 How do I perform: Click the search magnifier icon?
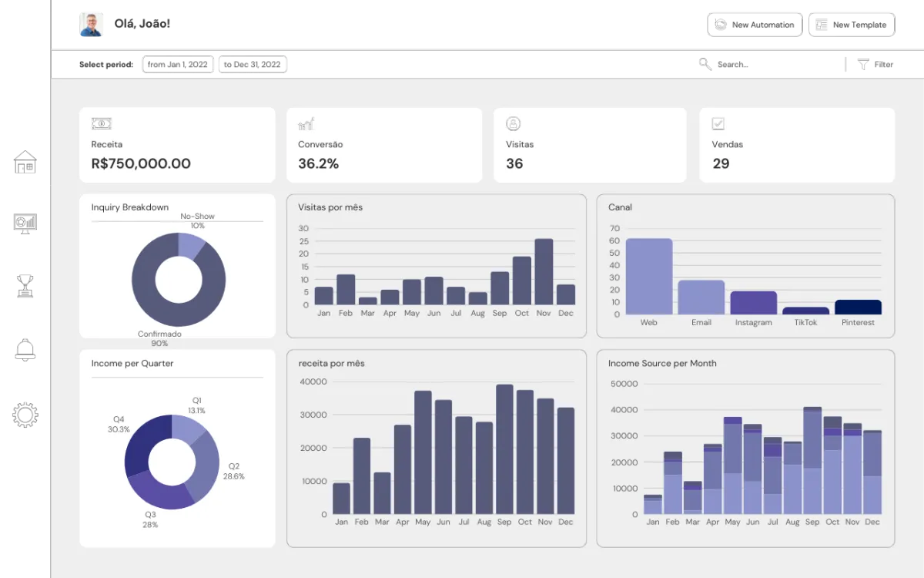coord(705,64)
